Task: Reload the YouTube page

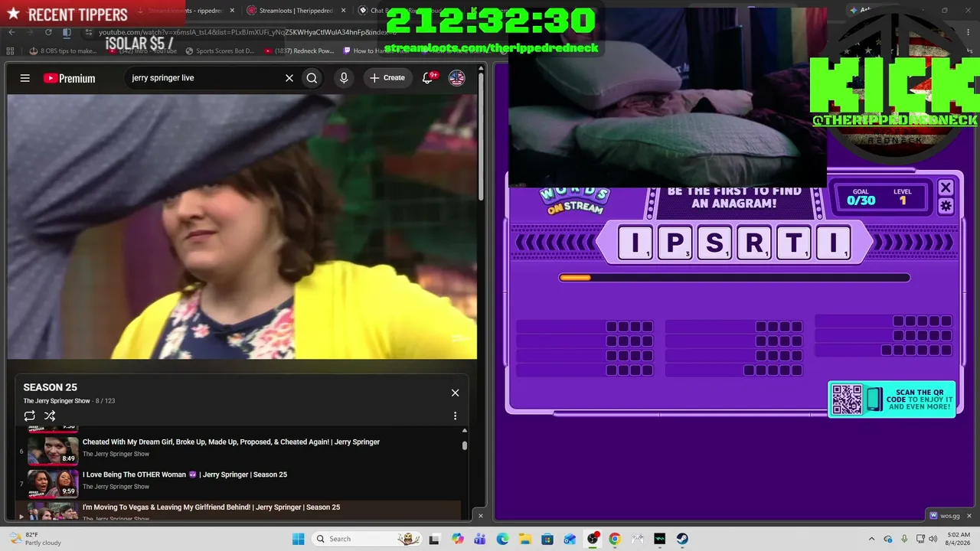Action: [48, 32]
